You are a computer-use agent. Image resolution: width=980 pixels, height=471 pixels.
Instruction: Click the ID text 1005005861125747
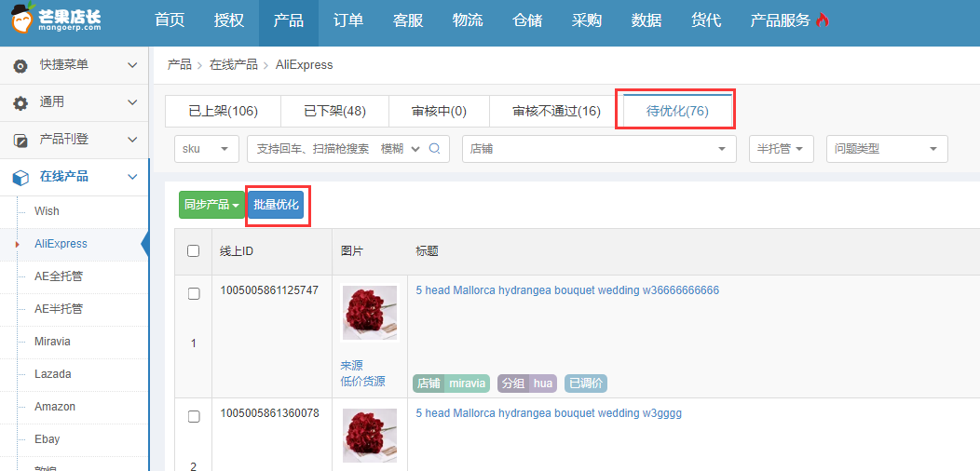coord(269,290)
